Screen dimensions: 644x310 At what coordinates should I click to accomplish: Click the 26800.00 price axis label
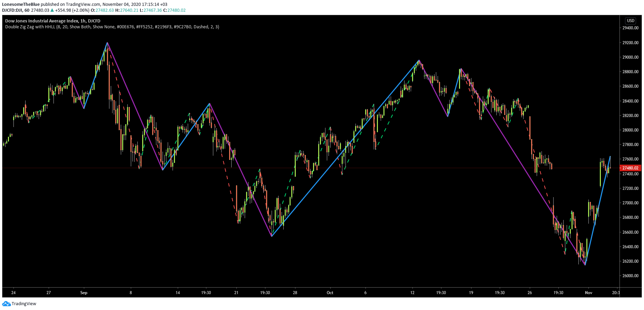630,217
